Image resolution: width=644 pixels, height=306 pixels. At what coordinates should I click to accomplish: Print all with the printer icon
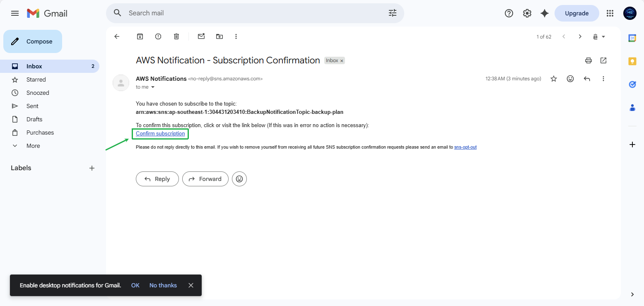pos(589,60)
